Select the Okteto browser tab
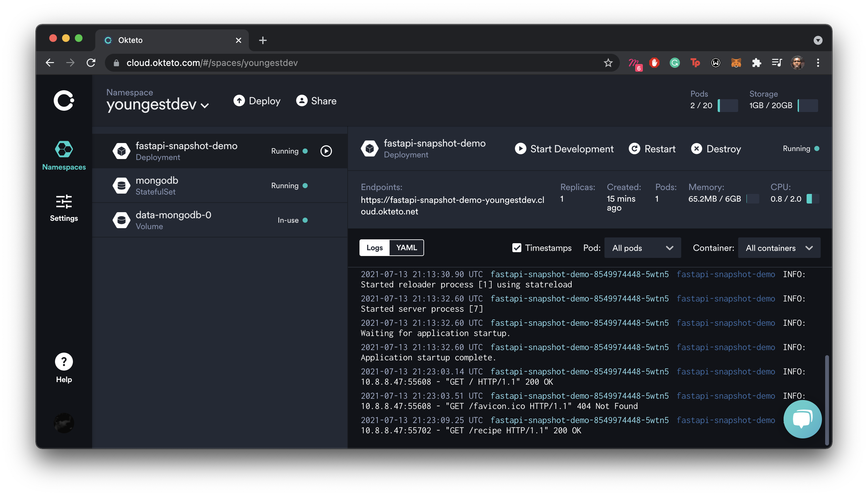The width and height of the screenshot is (868, 496). point(172,40)
